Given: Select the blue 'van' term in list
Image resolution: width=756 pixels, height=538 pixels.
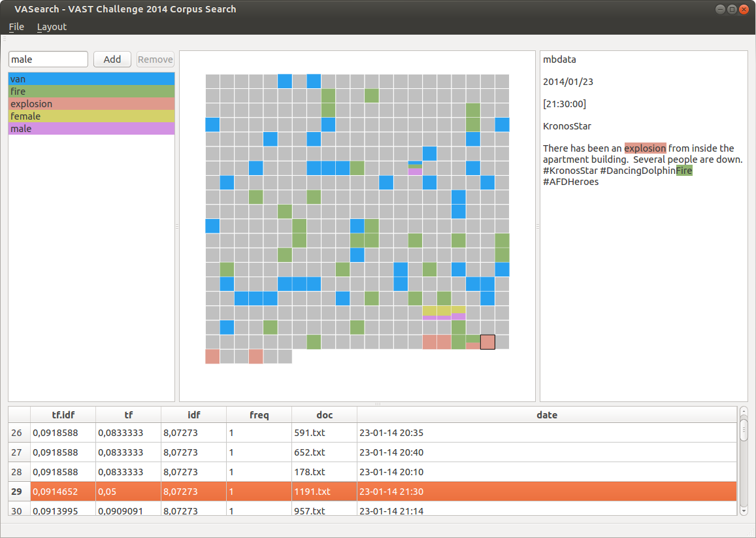Looking at the screenshot, I should [91, 79].
